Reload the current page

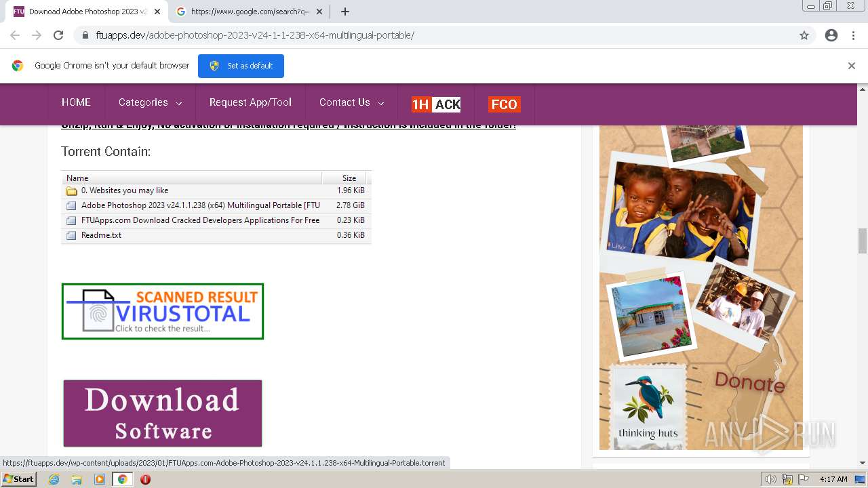tap(58, 35)
